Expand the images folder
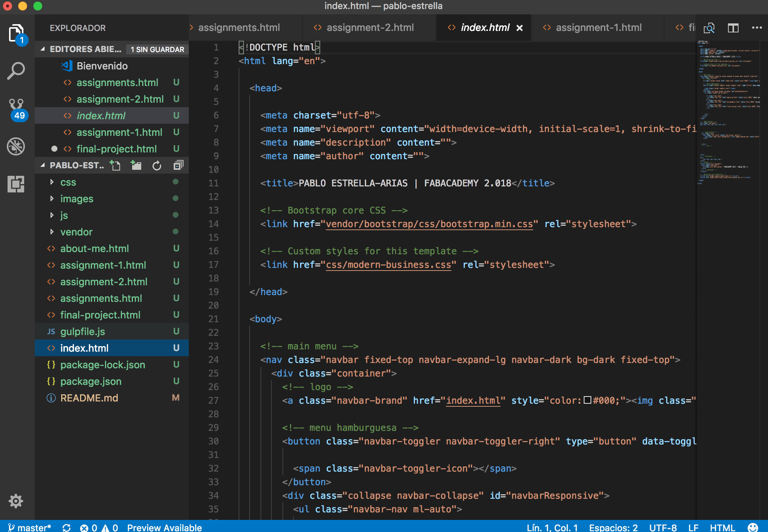Viewport: 768px width, 532px height. [112, 198]
